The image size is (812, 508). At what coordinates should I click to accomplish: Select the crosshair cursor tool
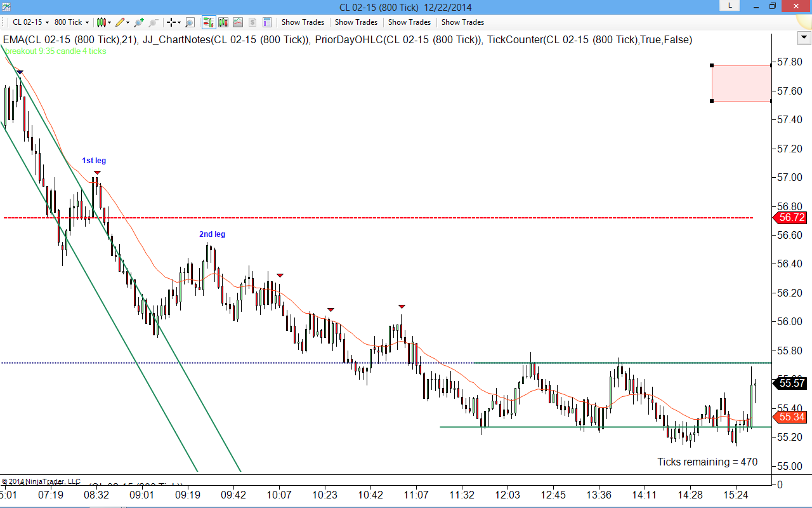pyautogui.click(x=173, y=22)
